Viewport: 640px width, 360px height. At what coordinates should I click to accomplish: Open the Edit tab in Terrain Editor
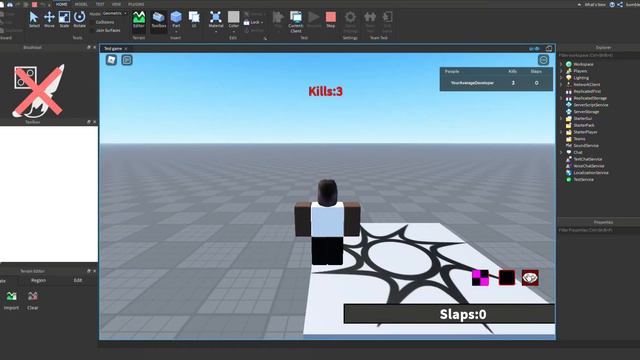point(78,280)
